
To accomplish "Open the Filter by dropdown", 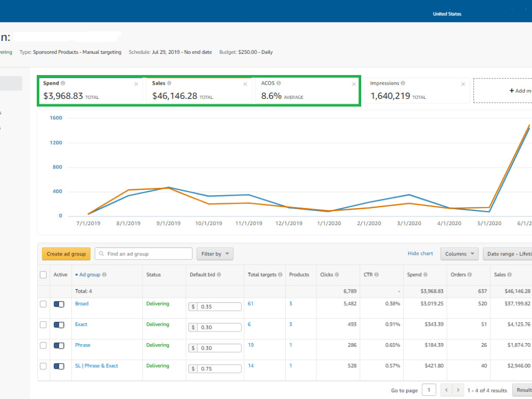I will click(215, 254).
